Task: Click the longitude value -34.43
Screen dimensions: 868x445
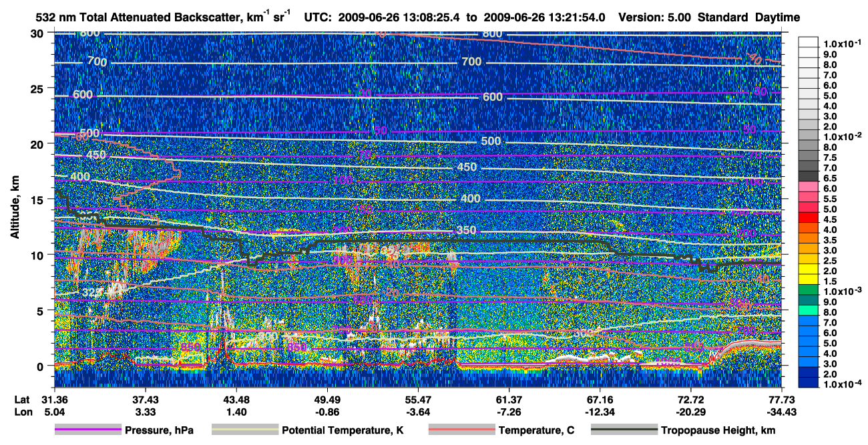Action: pyautogui.click(x=781, y=412)
